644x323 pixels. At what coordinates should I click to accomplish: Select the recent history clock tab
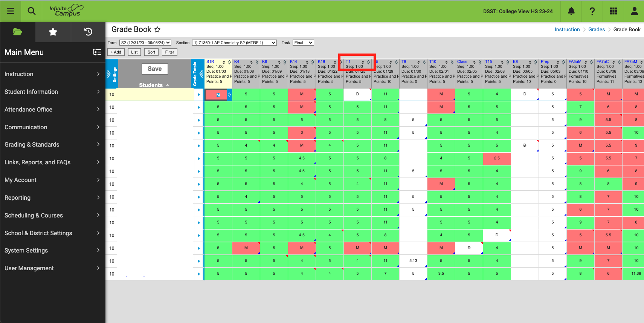tap(88, 32)
